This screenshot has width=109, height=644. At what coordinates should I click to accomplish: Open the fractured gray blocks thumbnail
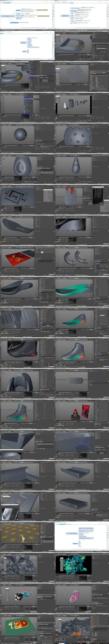[82, 629]
